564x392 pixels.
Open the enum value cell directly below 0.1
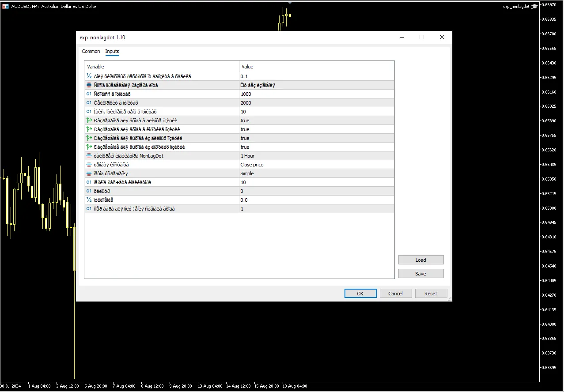pyautogui.click(x=316, y=85)
